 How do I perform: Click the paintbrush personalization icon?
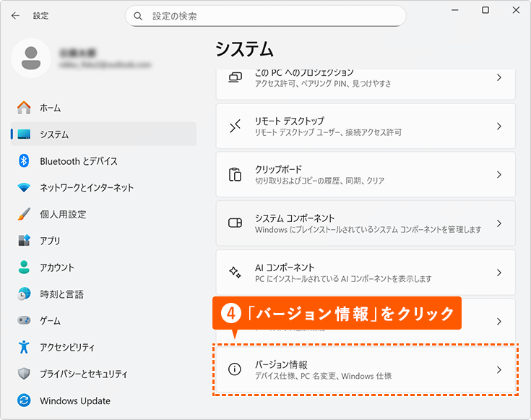pyautogui.click(x=25, y=215)
